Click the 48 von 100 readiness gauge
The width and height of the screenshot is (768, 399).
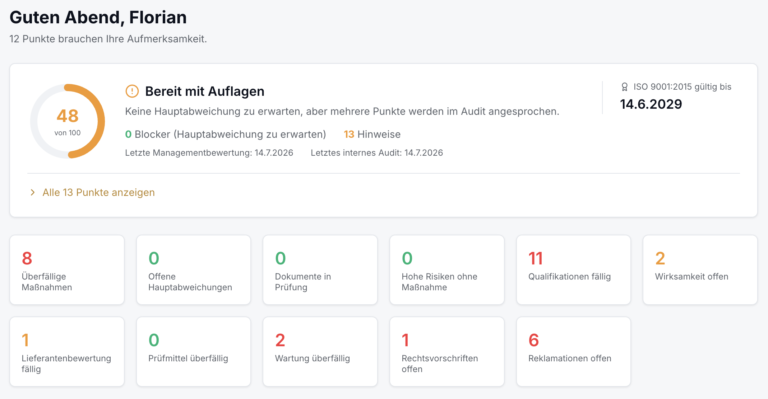tap(68, 121)
